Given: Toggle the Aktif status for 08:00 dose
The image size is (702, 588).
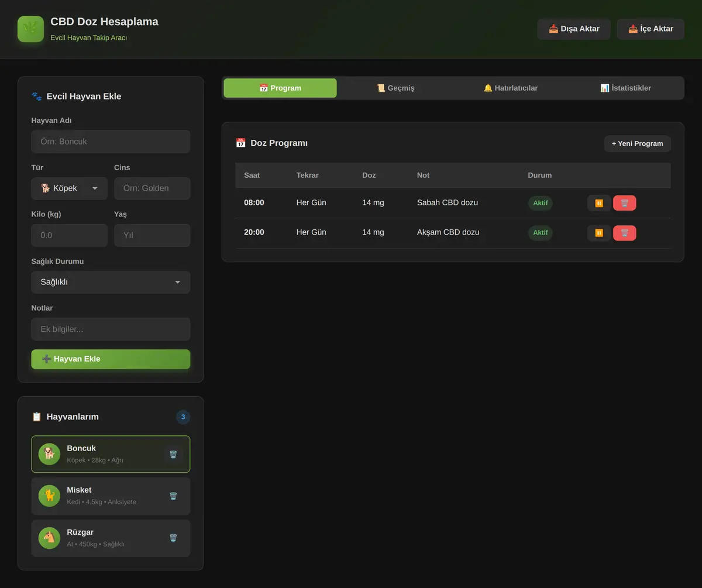Looking at the screenshot, I should [x=540, y=203].
